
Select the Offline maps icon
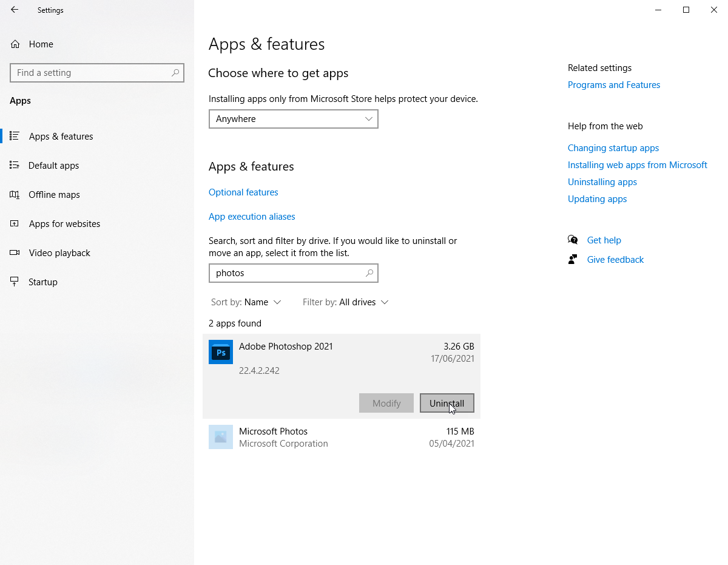[15, 194]
